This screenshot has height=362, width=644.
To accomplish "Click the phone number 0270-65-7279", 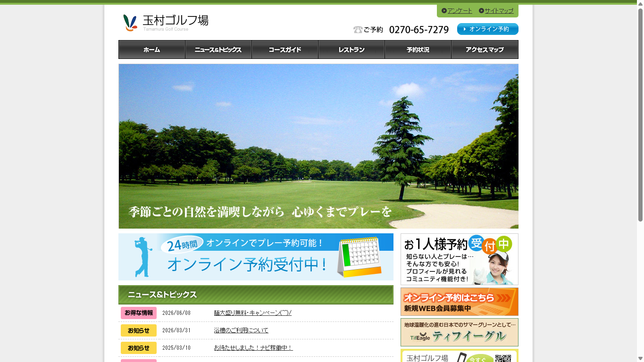I will pyautogui.click(x=419, y=30).
